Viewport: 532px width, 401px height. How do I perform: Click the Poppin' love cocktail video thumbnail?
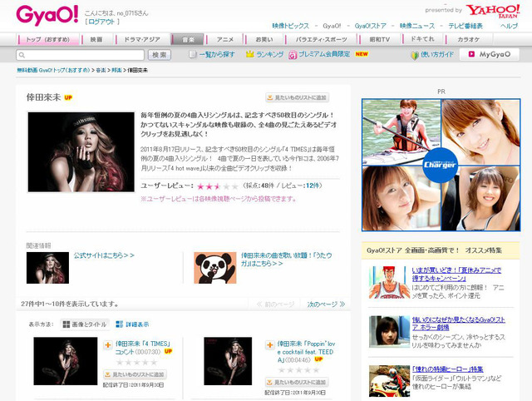pyautogui.click(x=228, y=361)
